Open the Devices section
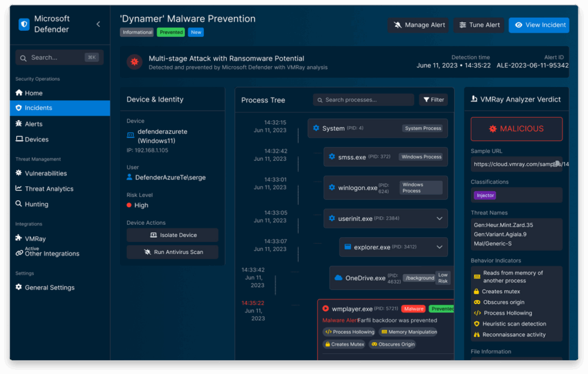The image size is (588, 374). click(x=60, y=139)
